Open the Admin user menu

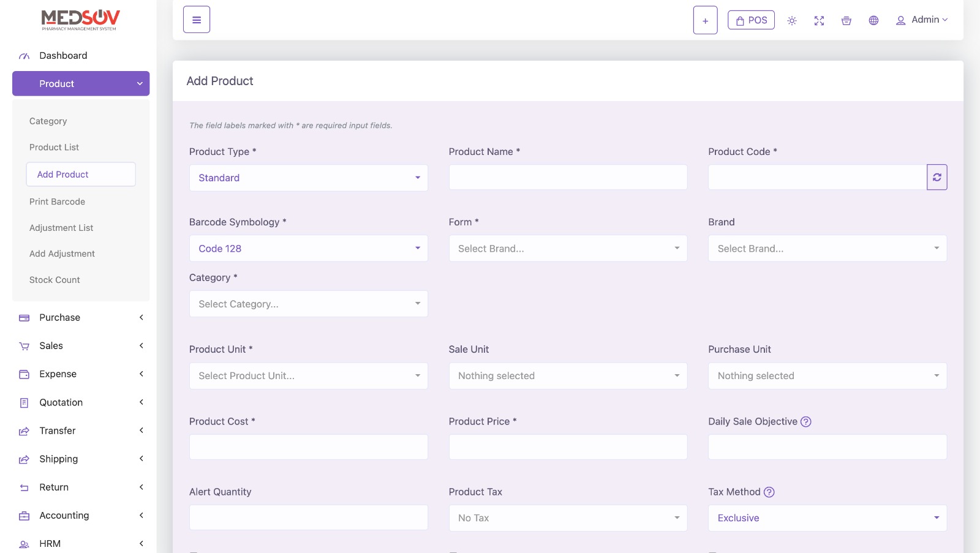(x=922, y=20)
